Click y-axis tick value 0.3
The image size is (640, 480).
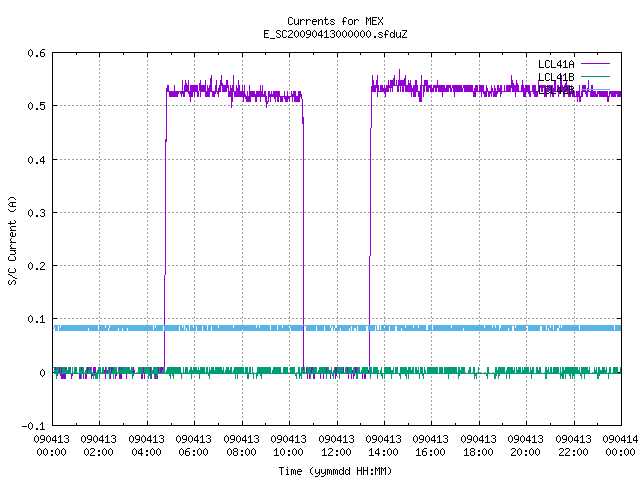coord(36,213)
